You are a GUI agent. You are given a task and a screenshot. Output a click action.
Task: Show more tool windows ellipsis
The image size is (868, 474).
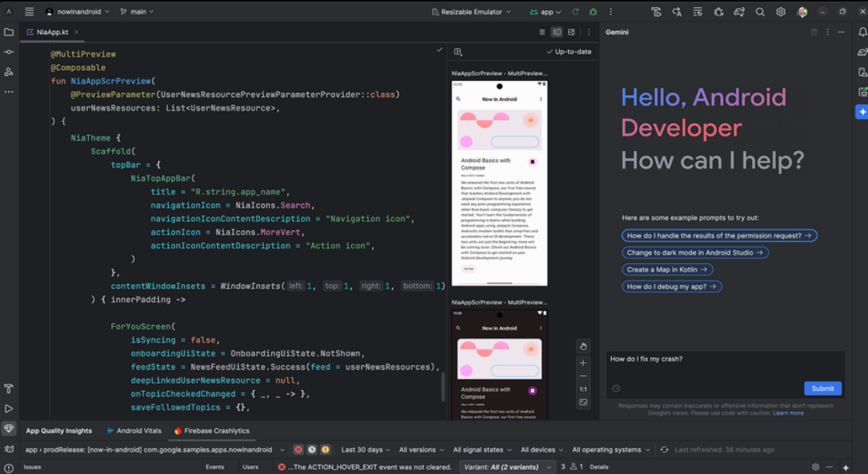point(9,92)
